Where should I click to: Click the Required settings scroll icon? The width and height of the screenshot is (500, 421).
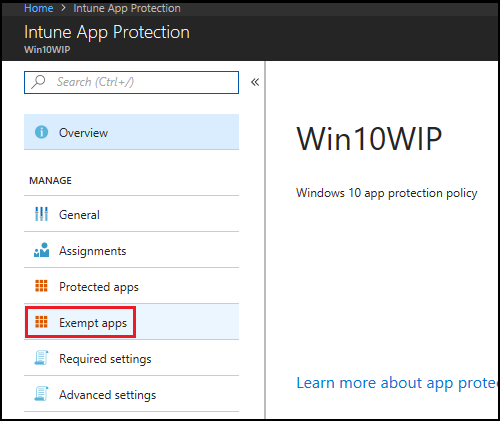tap(41, 358)
